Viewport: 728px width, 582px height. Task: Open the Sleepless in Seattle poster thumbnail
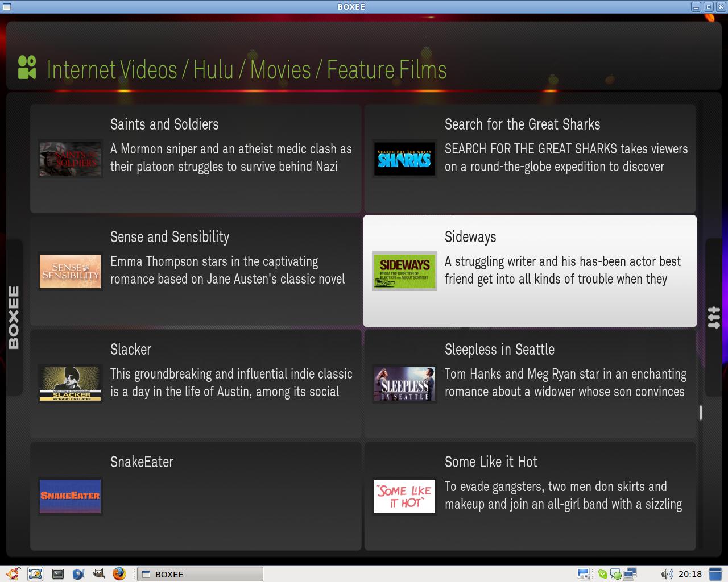404,384
